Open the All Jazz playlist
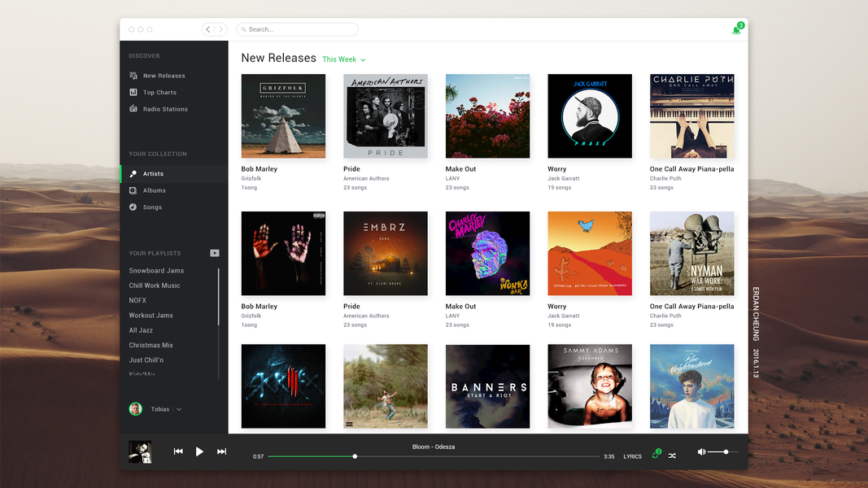The width and height of the screenshot is (868, 488). [141, 330]
